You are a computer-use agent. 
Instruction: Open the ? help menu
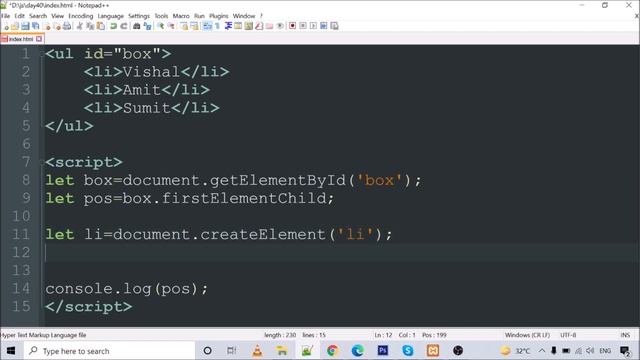(x=261, y=16)
